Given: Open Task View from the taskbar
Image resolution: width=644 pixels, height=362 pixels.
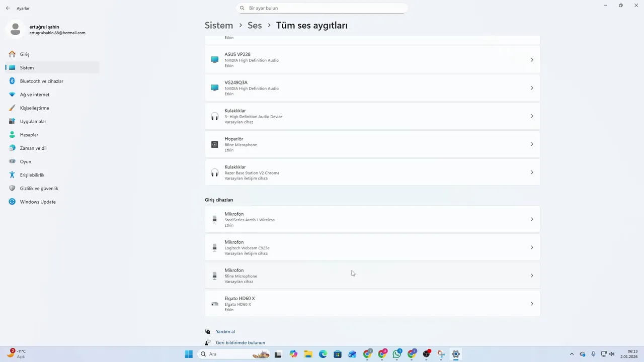Looking at the screenshot, I should point(278,354).
